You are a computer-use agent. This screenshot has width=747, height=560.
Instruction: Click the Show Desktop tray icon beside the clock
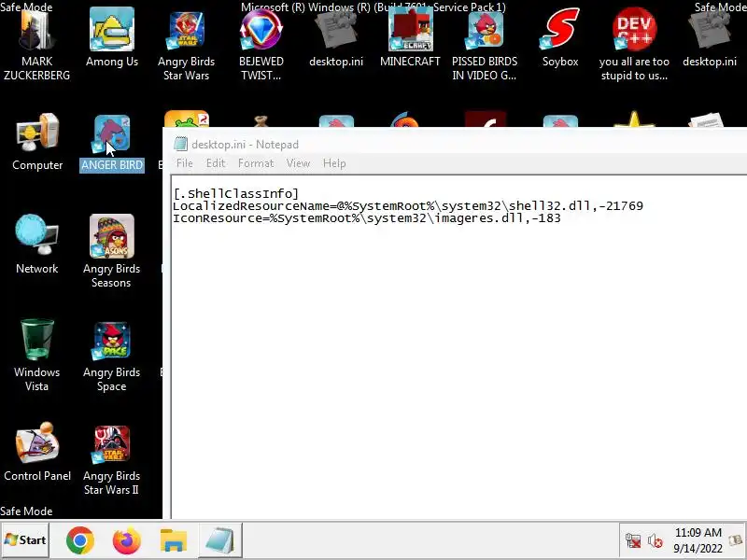click(736, 540)
